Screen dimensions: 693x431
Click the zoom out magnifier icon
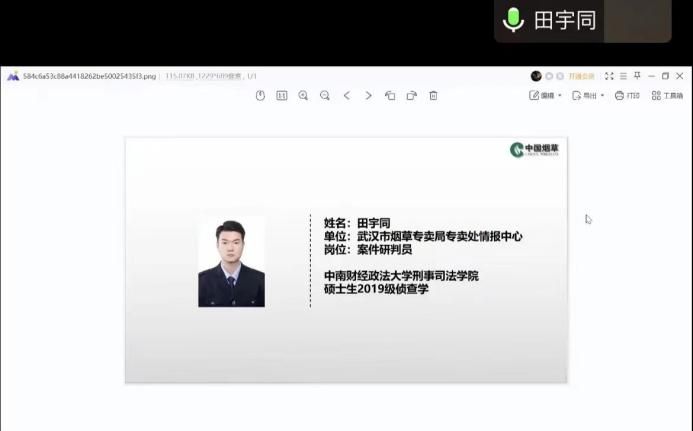[325, 96]
